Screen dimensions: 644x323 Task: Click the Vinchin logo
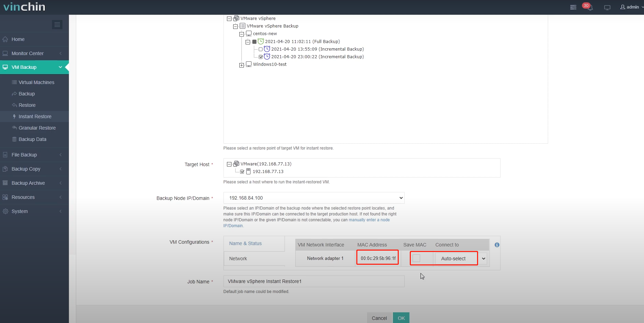24,7
